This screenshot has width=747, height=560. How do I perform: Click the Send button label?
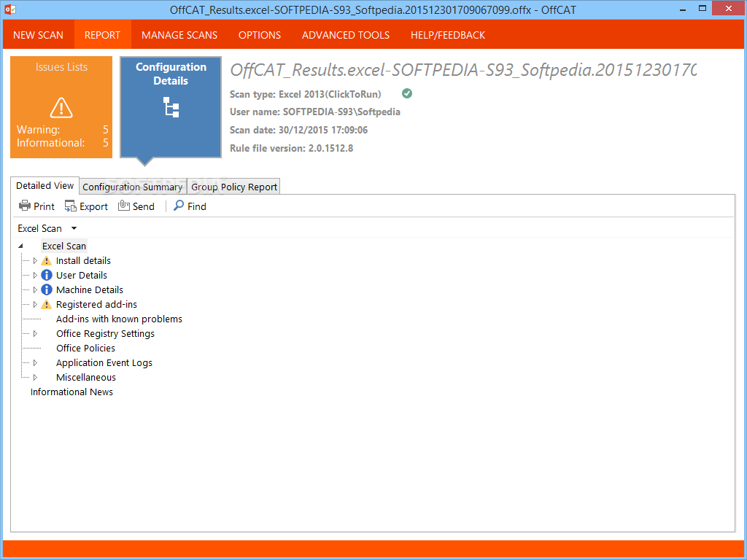point(144,206)
